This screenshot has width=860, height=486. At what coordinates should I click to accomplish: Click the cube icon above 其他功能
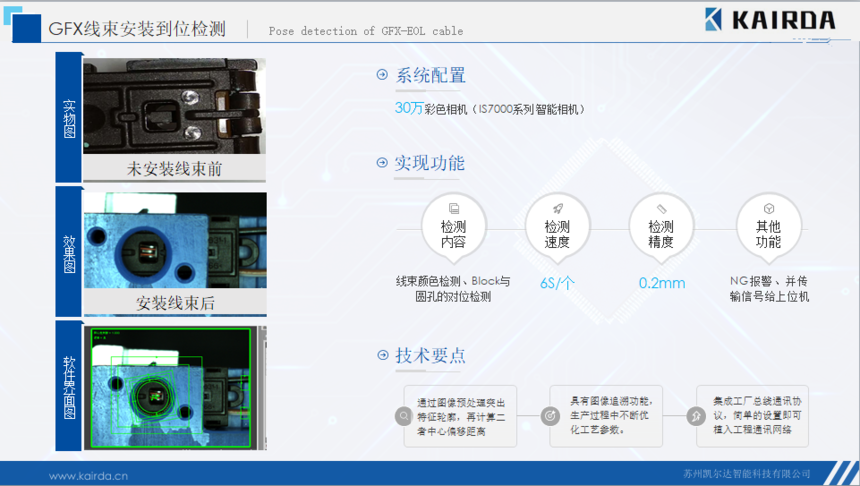[x=768, y=208]
